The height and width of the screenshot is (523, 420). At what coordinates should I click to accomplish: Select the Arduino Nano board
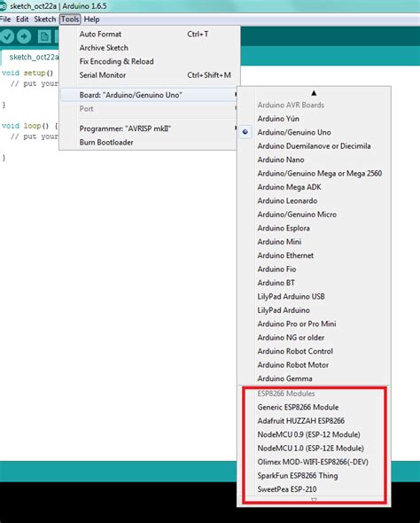click(x=315, y=160)
